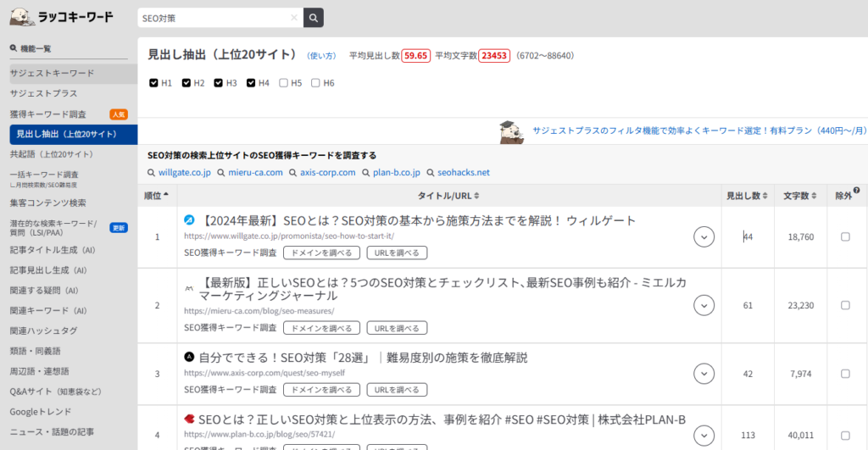
Task: Open 獲得キーワード調査 in the sidebar
Action: click(x=48, y=114)
